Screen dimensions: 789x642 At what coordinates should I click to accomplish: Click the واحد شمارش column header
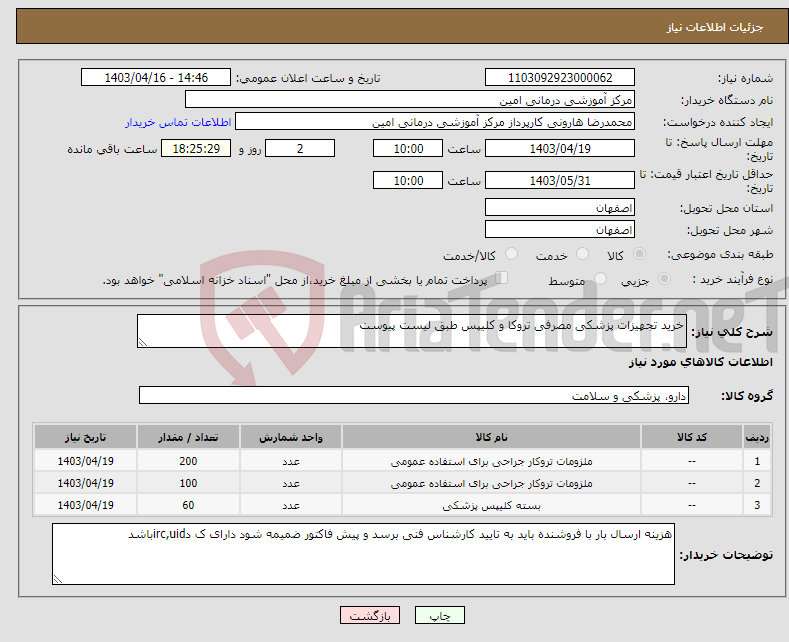click(x=291, y=437)
